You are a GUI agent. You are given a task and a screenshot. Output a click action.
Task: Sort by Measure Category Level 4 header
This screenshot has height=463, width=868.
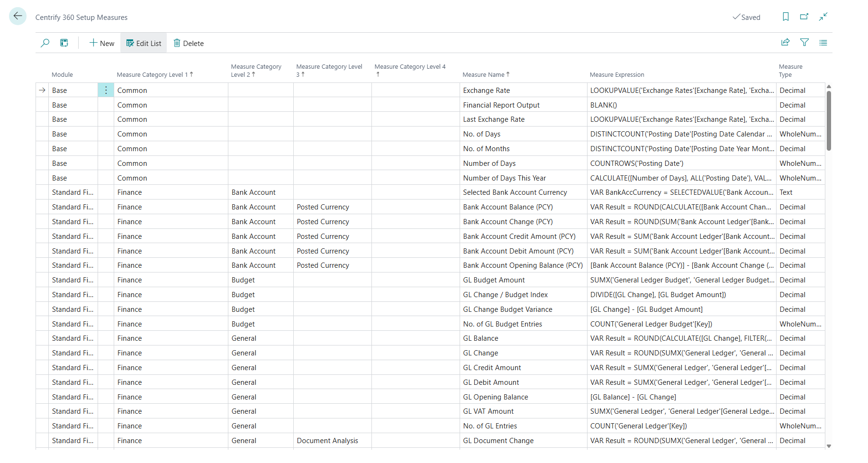click(x=410, y=71)
